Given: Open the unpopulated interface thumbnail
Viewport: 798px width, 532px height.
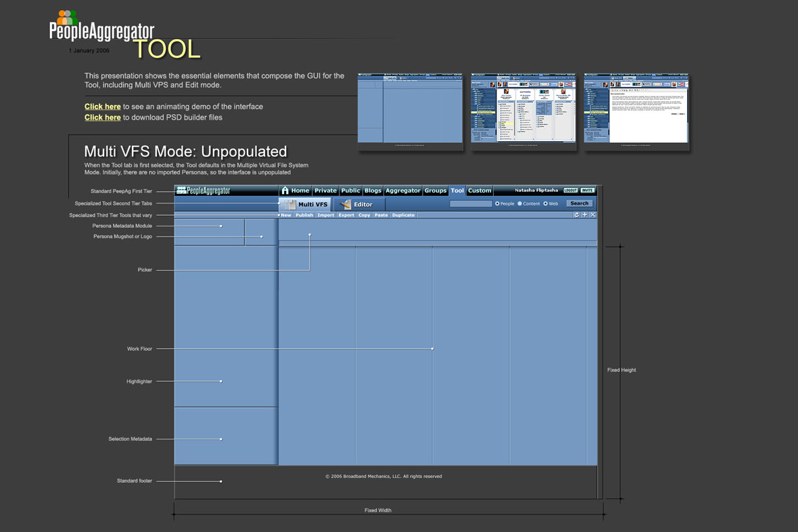Looking at the screenshot, I should pyautogui.click(x=410, y=112).
